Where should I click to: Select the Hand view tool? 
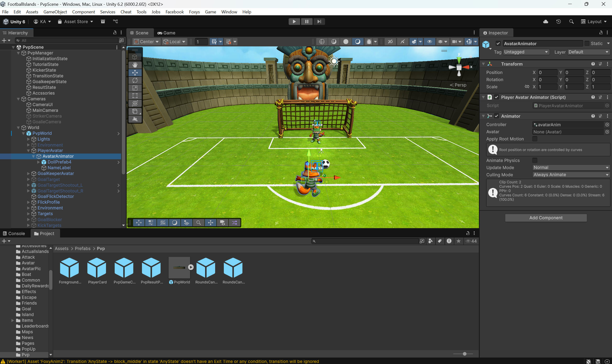135,65
